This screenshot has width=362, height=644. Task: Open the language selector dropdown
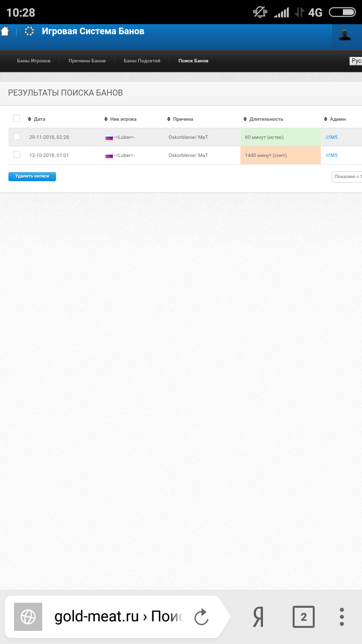[x=356, y=61]
